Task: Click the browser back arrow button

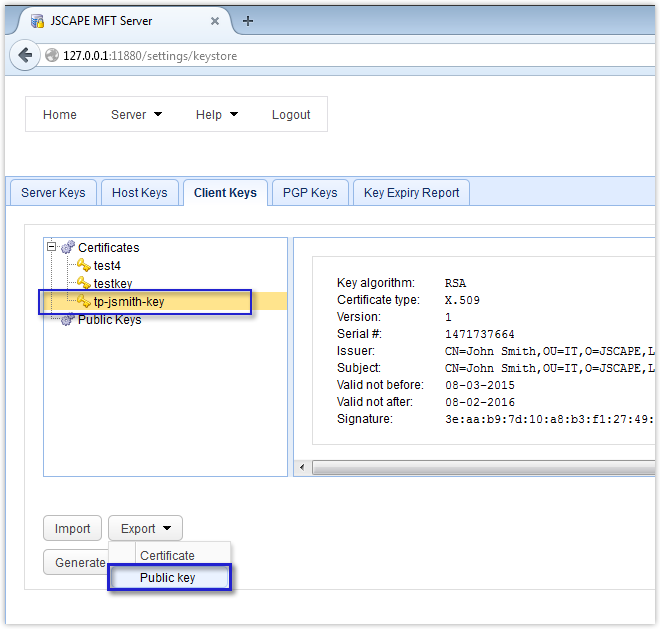Action: click(x=25, y=55)
